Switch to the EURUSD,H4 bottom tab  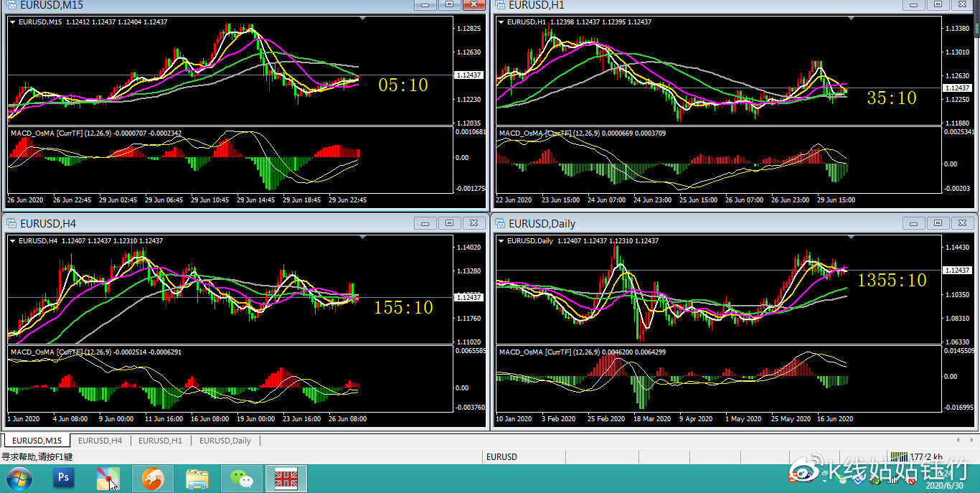pyautogui.click(x=100, y=441)
